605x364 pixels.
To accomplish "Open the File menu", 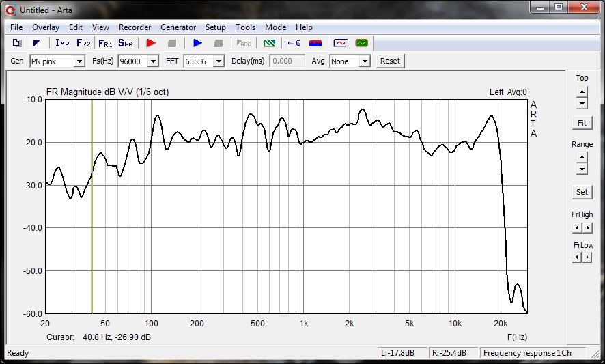I will (16, 27).
